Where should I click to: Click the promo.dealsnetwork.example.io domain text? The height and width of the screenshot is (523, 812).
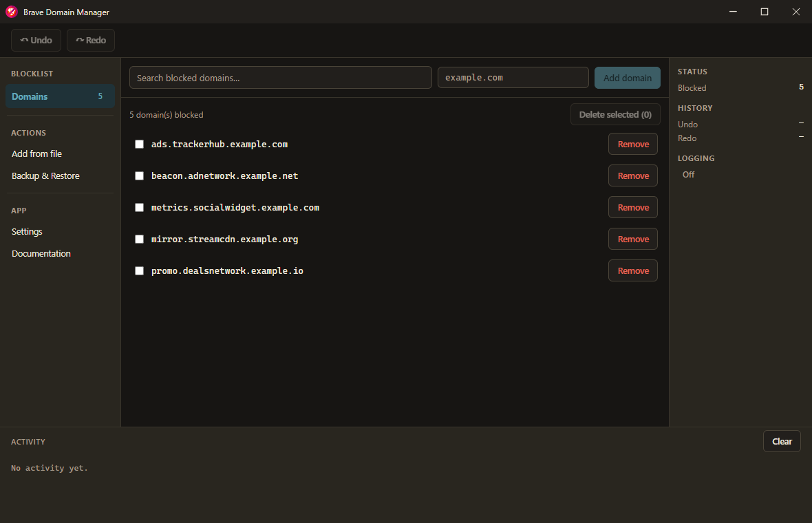(x=227, y=271)
